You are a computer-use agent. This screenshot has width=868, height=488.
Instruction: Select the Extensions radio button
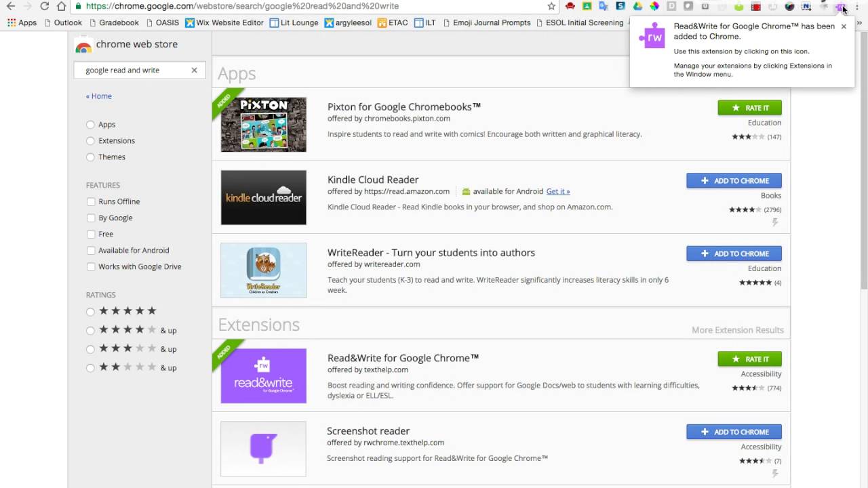tap(90, 141)
